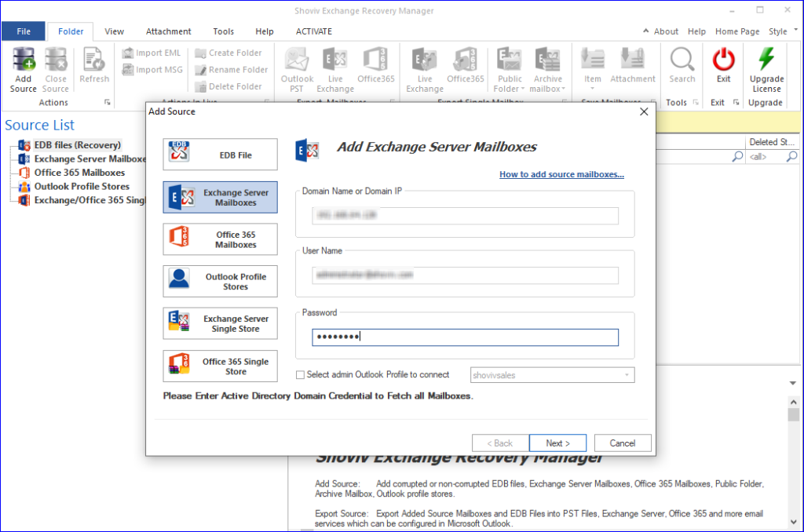Click the Next button in dialog
Viewport: 804px width, 532px height.
(x=557, y=443)
